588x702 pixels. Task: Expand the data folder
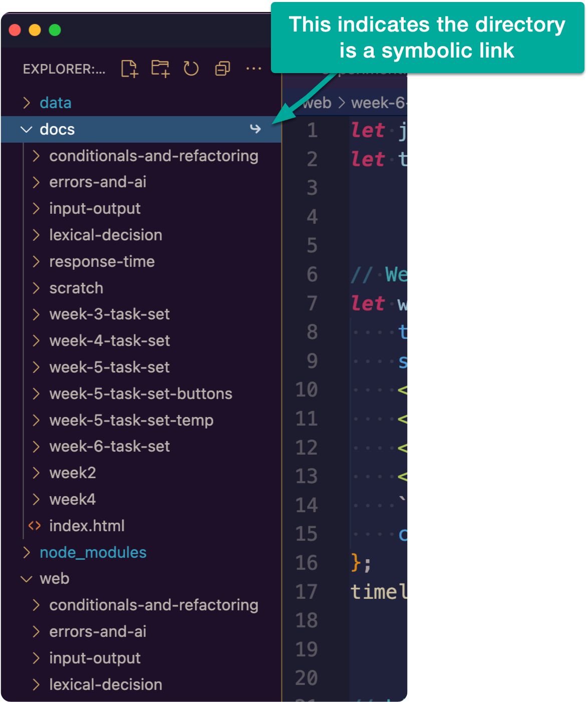point(27,103)
